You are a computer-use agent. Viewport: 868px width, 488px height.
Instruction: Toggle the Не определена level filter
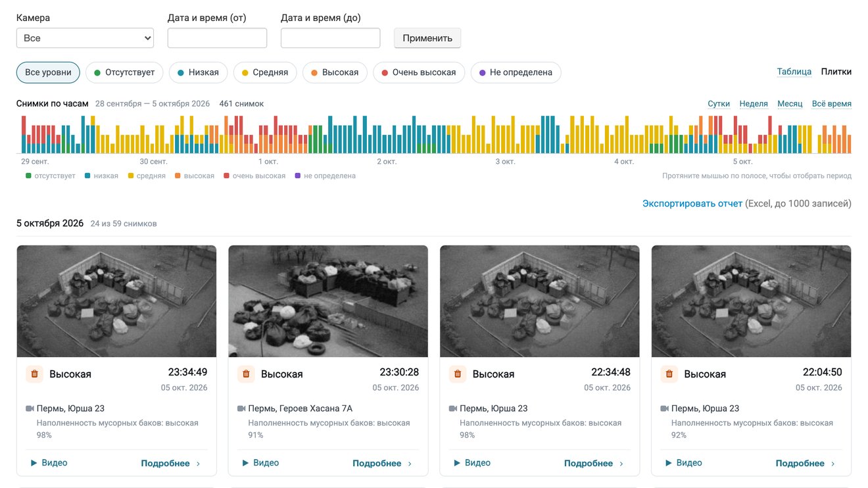(x=516, y=72)
